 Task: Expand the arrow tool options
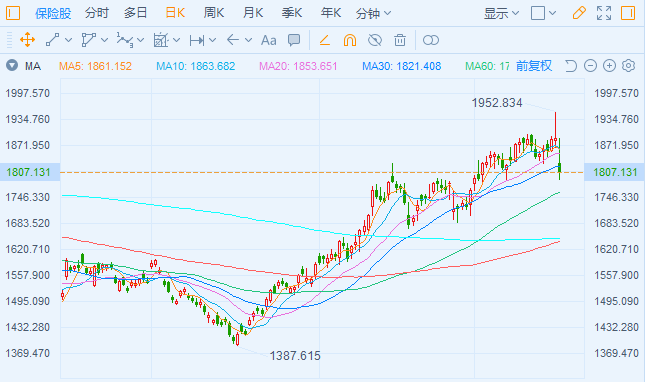pos(248,40)
